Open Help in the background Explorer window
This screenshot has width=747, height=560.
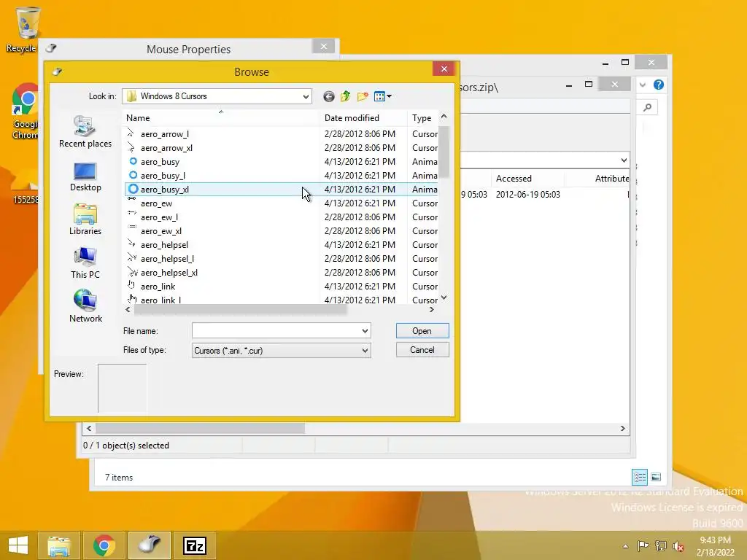[x=659, y=85]
